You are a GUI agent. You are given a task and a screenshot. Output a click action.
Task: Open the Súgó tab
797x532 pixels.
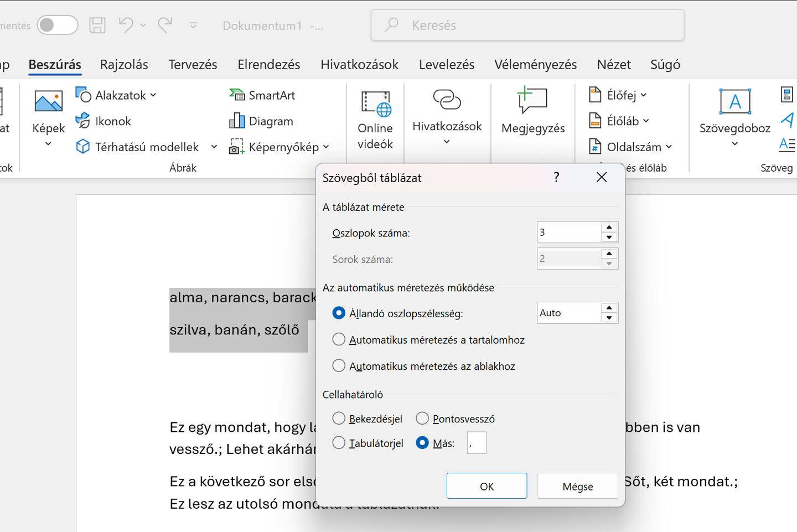[665, 65]
